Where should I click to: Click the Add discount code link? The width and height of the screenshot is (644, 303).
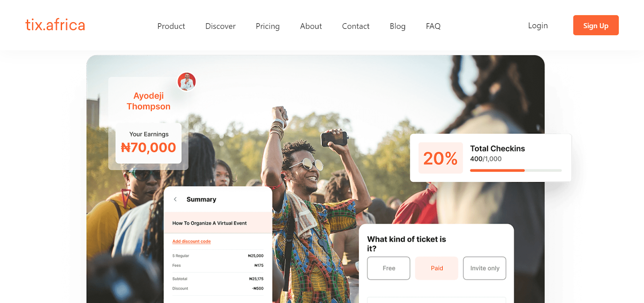coord(192,241)
